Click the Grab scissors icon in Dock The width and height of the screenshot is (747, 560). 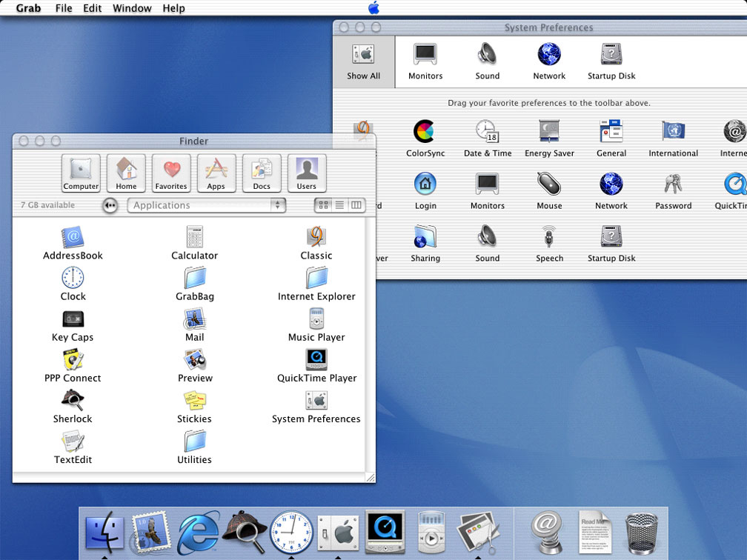click(478, 533)
